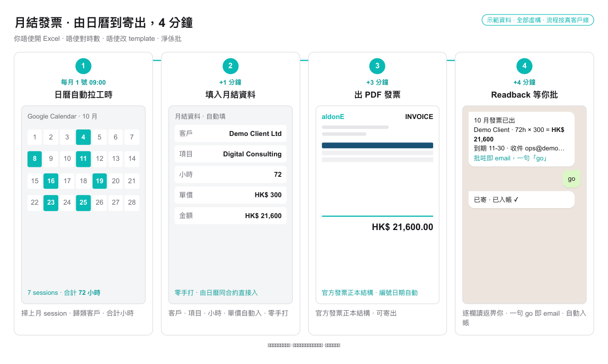Select the 小時 row with value 72

pos(231,174)
